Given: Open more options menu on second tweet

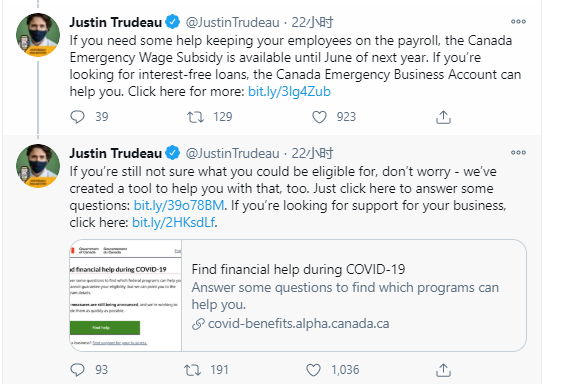Looking at the screenshot, I should point(518,153).
